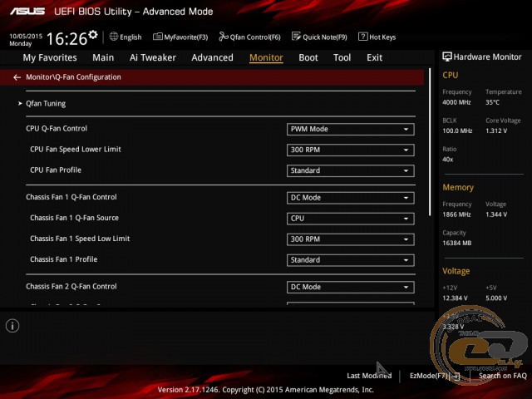Select the CPU Fan Speed Lower Limit label
The image size is (532, 399).
[x=76, y=150]
